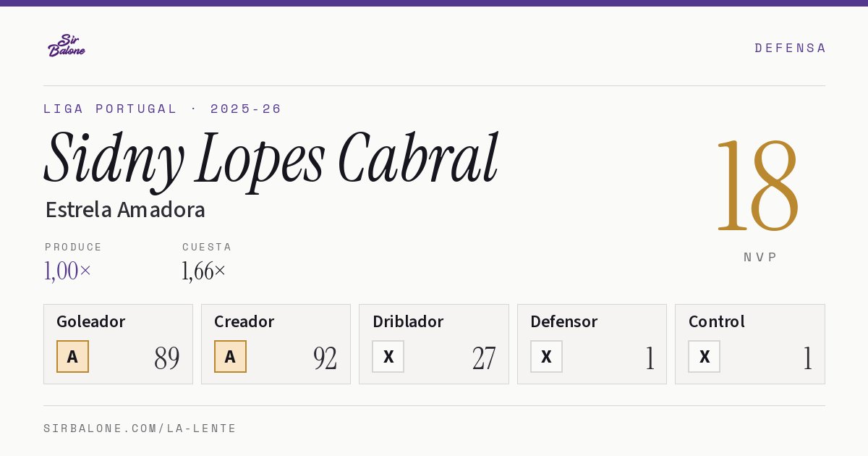The width and height of the screenshot is (868, 456).
Task: Open the Goleador stat card
Action: pos(118,344)
